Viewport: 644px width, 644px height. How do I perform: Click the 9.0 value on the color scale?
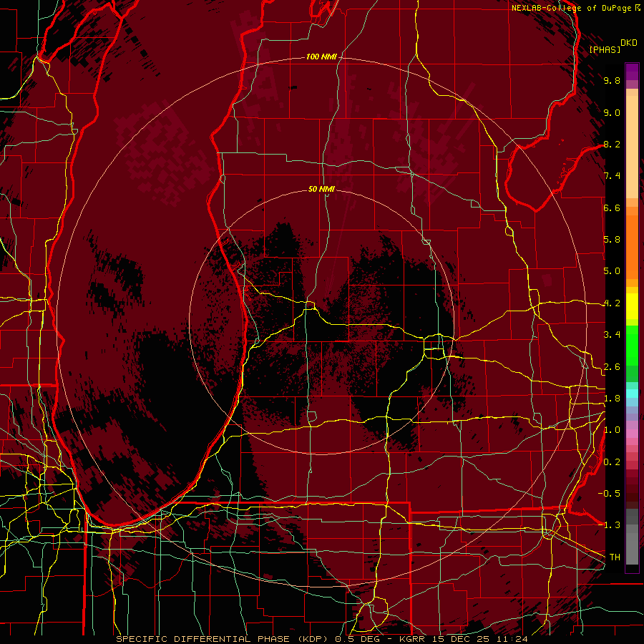(x=612, y=112)
